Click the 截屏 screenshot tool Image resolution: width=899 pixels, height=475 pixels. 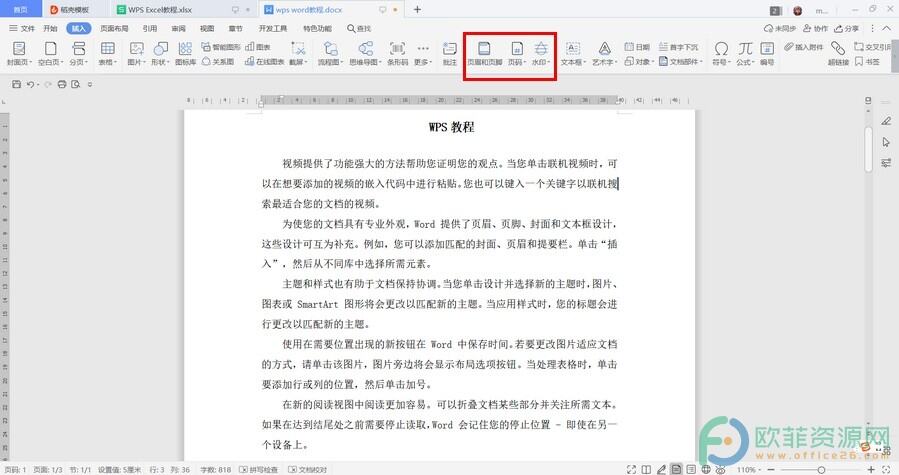click(x=298, y=53)
